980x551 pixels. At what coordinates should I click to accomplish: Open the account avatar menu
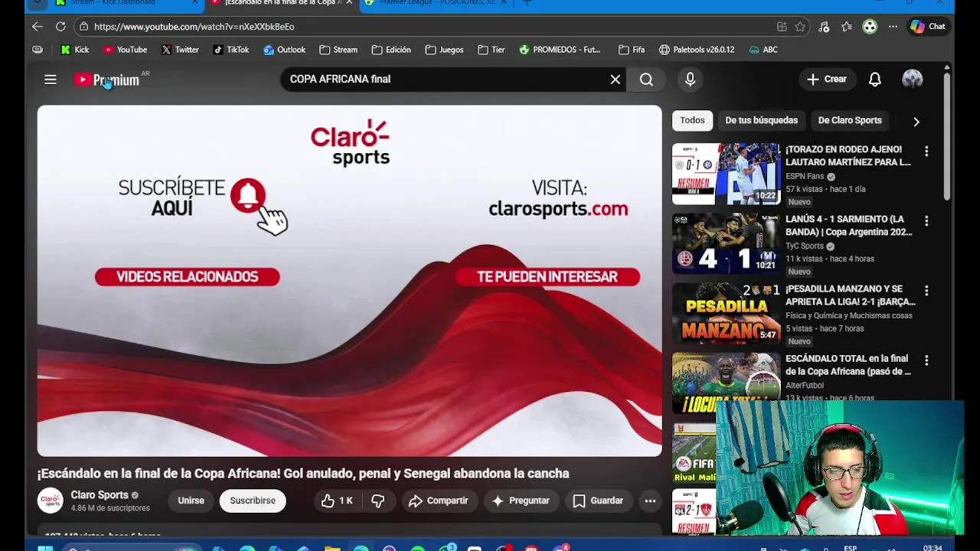(x=912, y=79)
